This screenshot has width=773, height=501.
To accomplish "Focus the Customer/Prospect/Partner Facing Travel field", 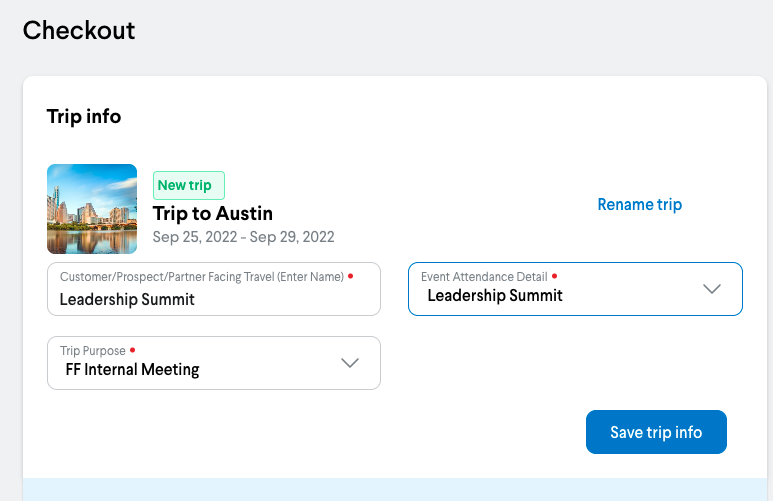I will (214, 298).
